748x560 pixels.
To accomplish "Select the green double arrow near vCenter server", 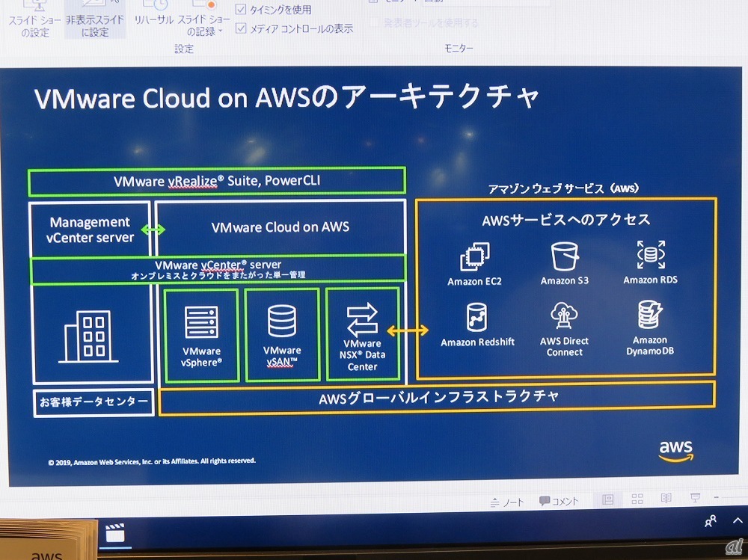I will 153,230.
